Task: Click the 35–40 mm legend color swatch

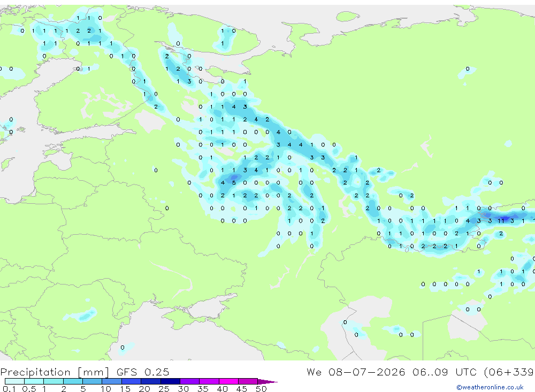Action: pos(209,381)
